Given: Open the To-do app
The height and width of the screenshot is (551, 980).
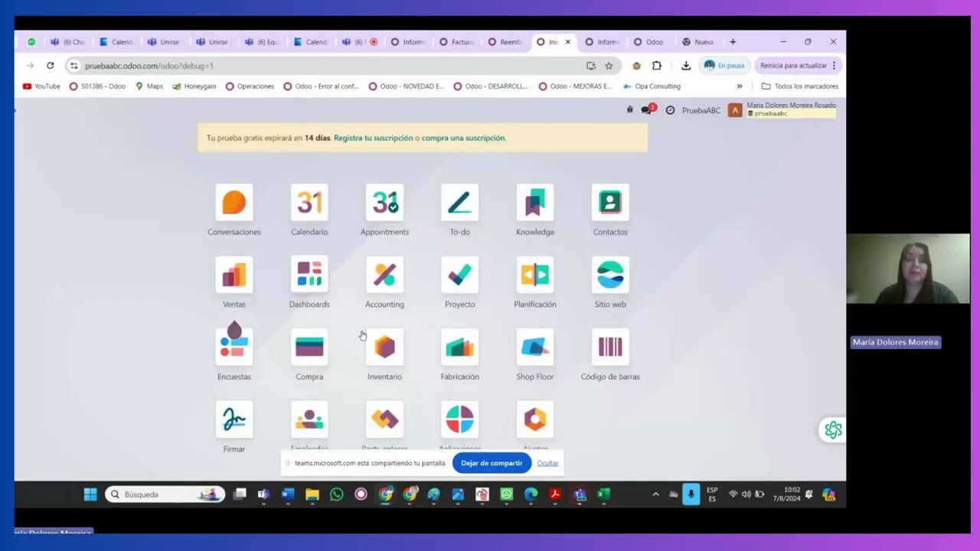Looking at the screenshot, I should tap(459, 203).
